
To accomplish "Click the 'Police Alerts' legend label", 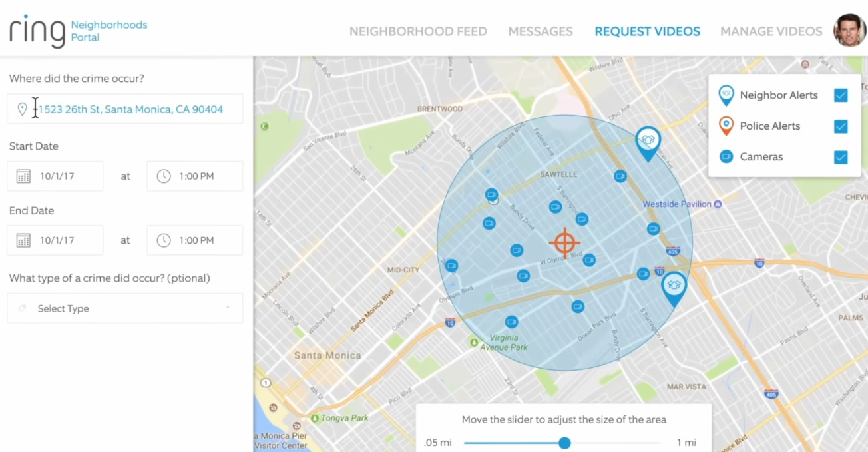I will click(770, 126).
